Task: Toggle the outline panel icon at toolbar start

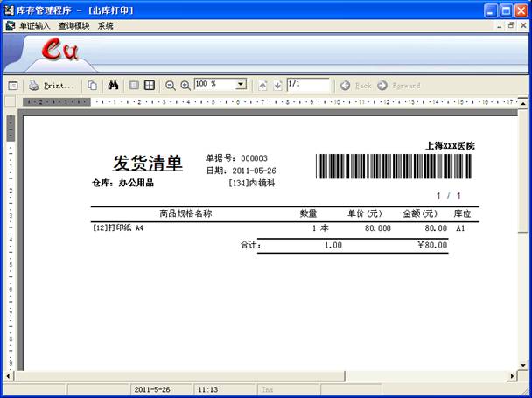Action: 13,86
